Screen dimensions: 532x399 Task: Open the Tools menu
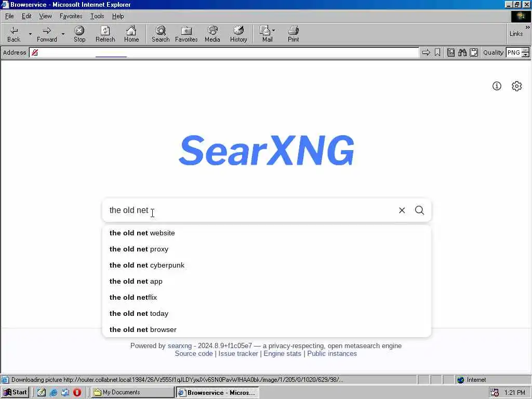(x=97, y=16)
